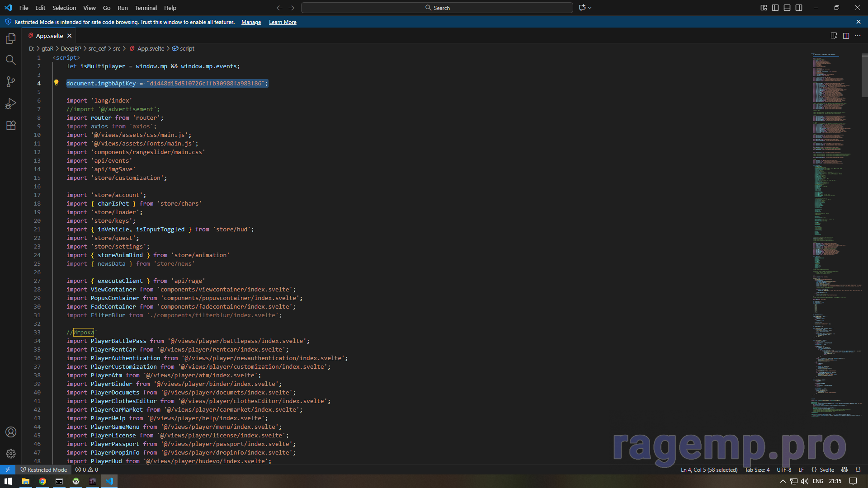Viewport: 868px width, 488px height.
Task: Click the Manage link in restricted banner
Action: pos(251,22)
